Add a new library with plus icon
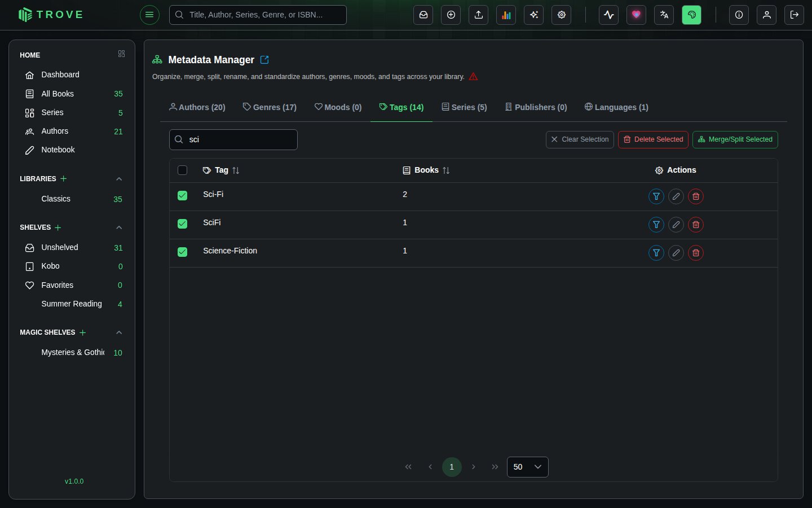812x508 pixels. pyautogui.click(x=64, y=178)
